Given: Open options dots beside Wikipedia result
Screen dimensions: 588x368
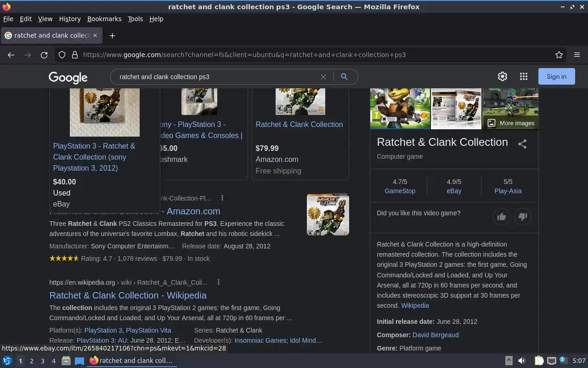Looking at the screenshot, I should point(219,282).
